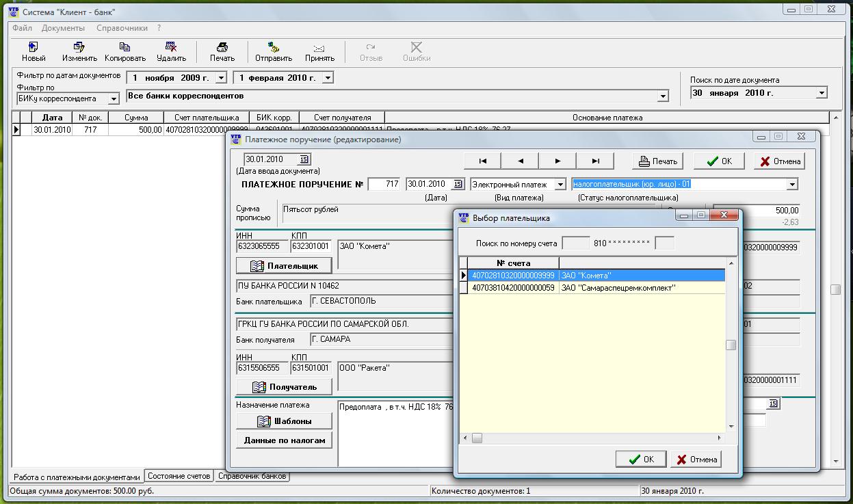Click account search field after the asterisks

[x=664, y=243]
